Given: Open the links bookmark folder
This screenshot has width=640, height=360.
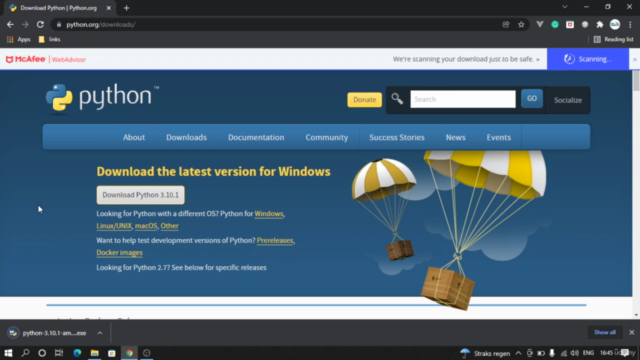Looking at the screenshot, I should coord(49,40).
